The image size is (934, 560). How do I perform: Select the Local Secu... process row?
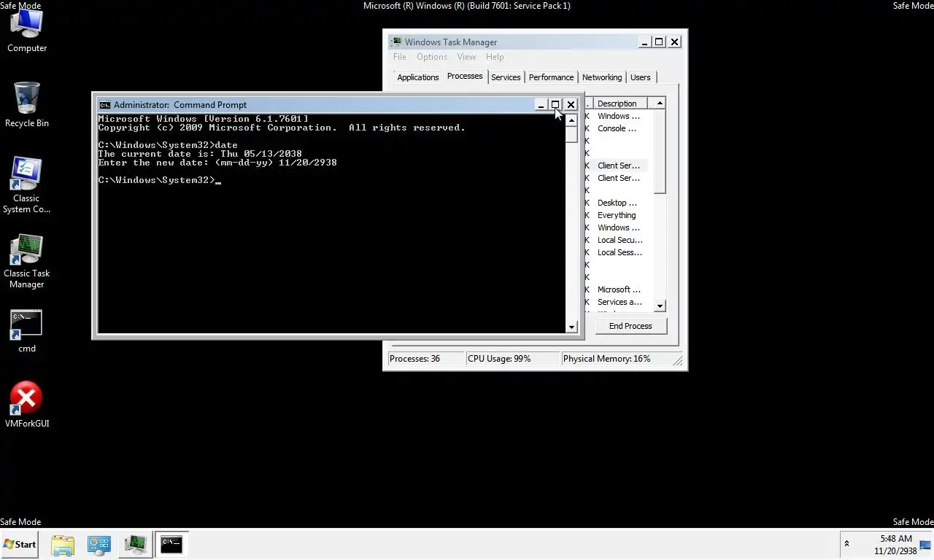coord(617,240)
